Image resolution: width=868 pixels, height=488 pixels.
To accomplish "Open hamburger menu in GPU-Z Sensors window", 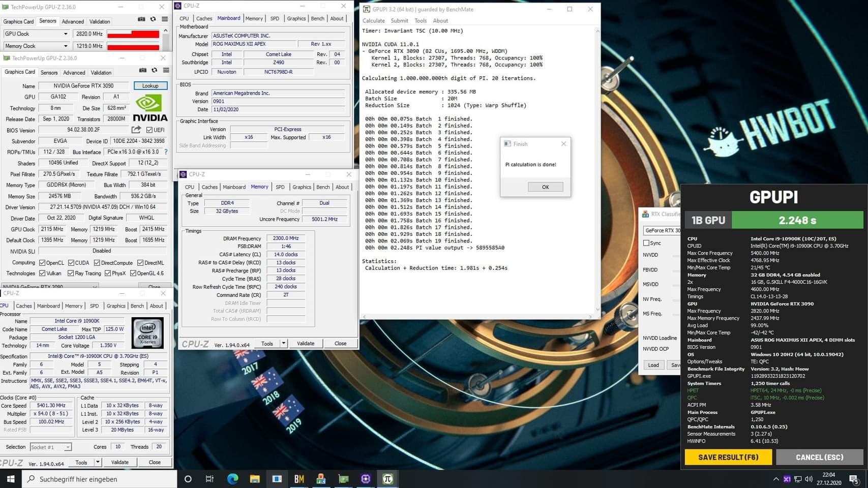I will click(165, 19).
